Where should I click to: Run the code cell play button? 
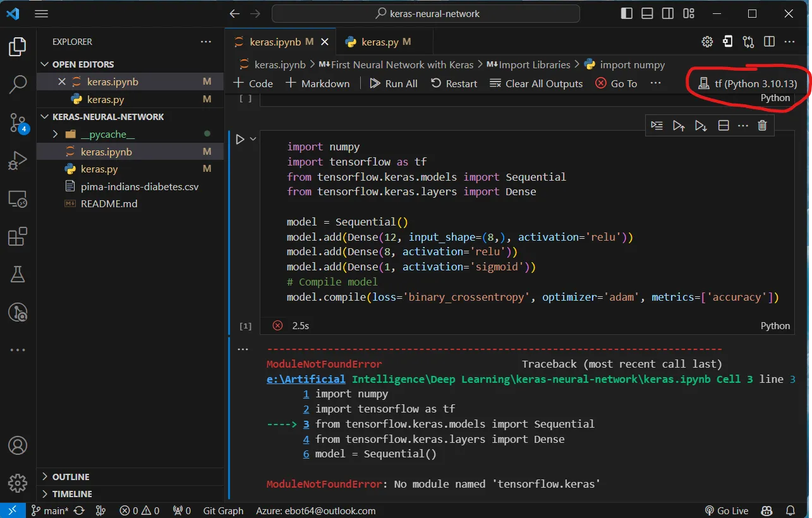[x=240, y=139]
